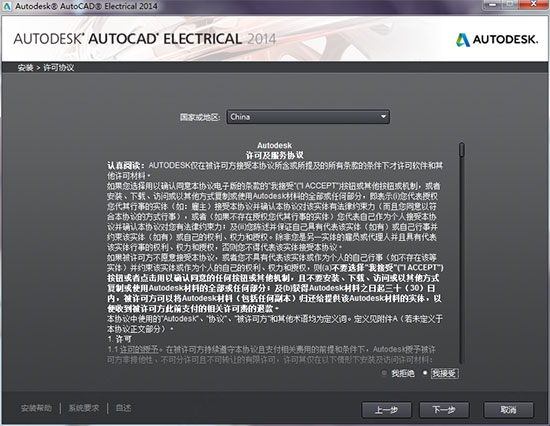Open the 系统要求 system requirements link
This screenshot has width=550, height=426.
click(x=84, y=408)
